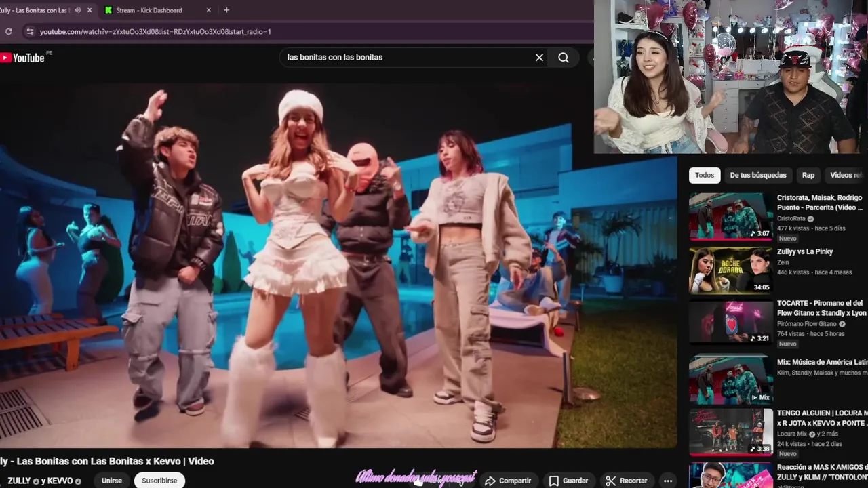Click the 3:21 duration badge on TOCARTE
This screenshot has width=868, height=488.
click(x=759, y=338)
